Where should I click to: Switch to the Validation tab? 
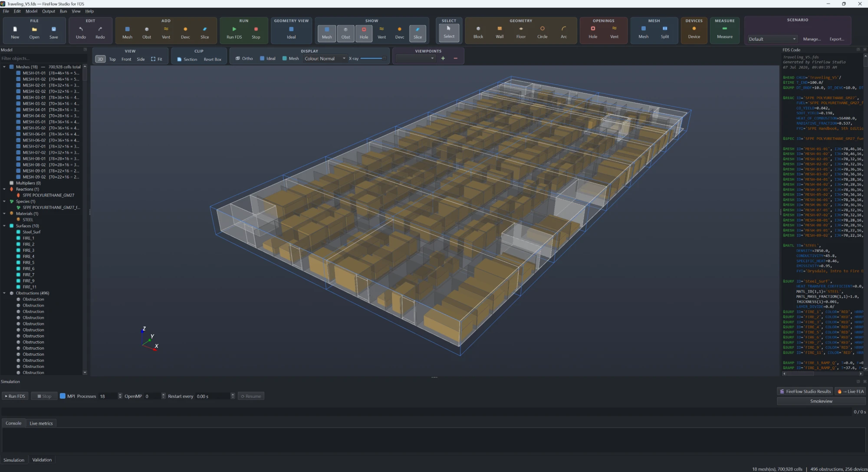(42, 460)
